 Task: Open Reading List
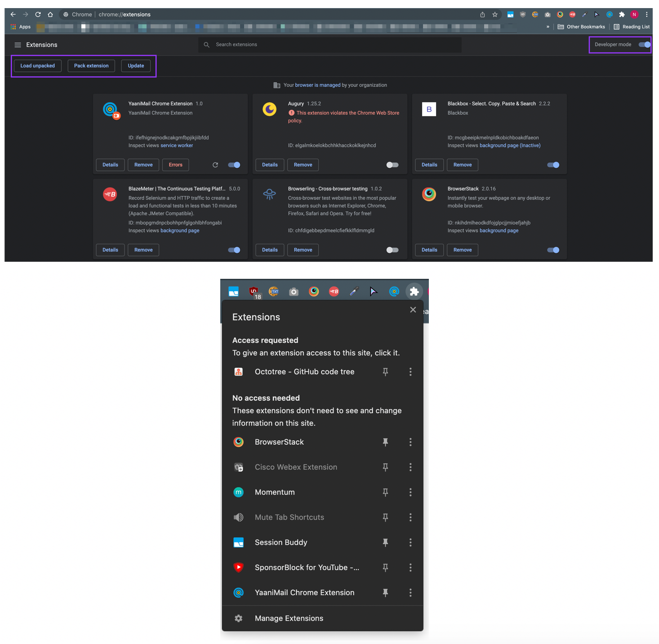[632, 27]
